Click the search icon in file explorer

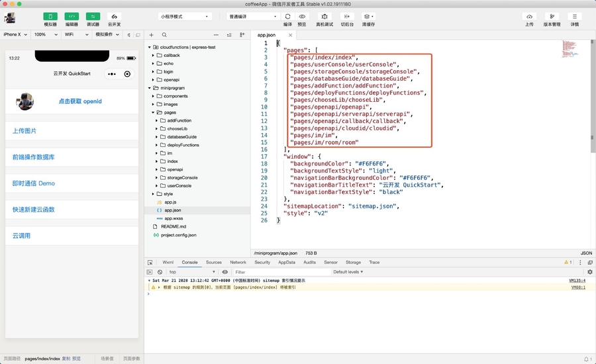[x=164, y=34]
